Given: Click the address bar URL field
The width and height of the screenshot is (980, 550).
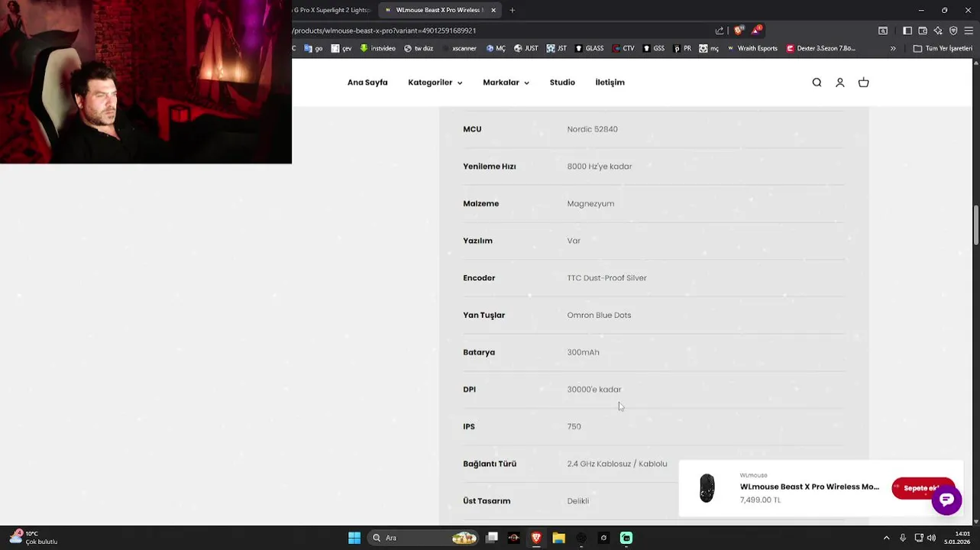Looking at the screenshot, I should tap(500, 31).
